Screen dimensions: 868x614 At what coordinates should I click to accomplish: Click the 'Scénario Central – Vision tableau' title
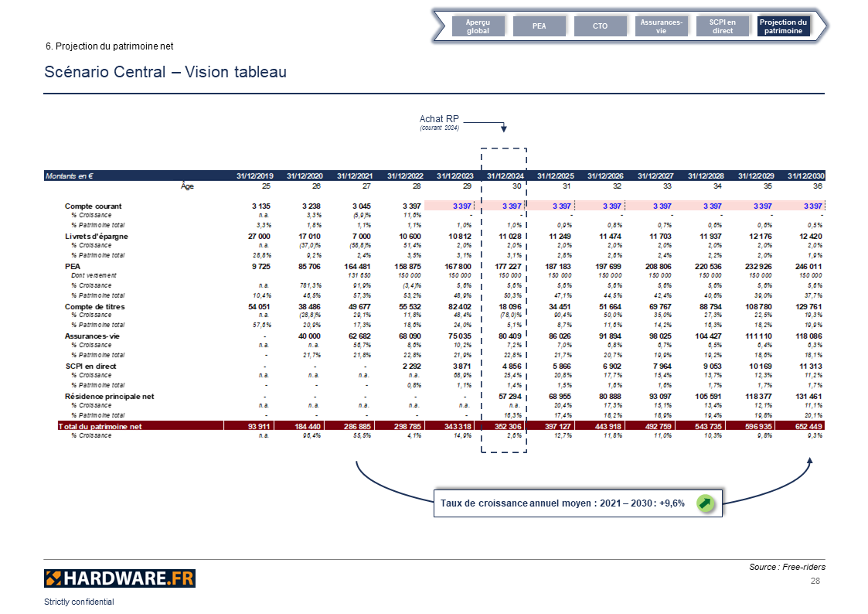coord(165,72)
